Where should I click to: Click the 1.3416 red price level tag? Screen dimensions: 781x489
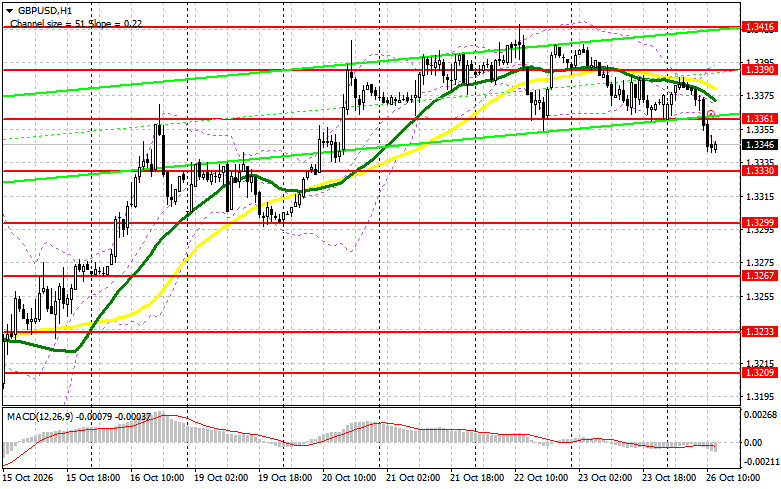tap(760, 27)
